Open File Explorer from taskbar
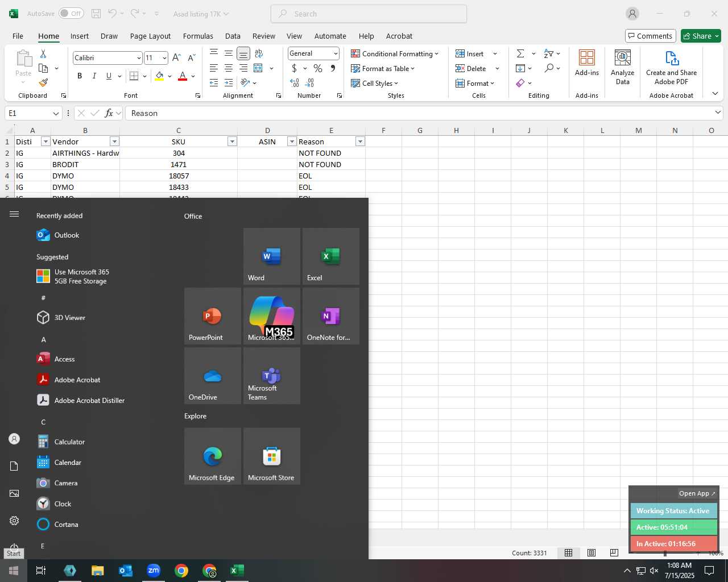Screen dimensions: 728x582 point(98,571)
